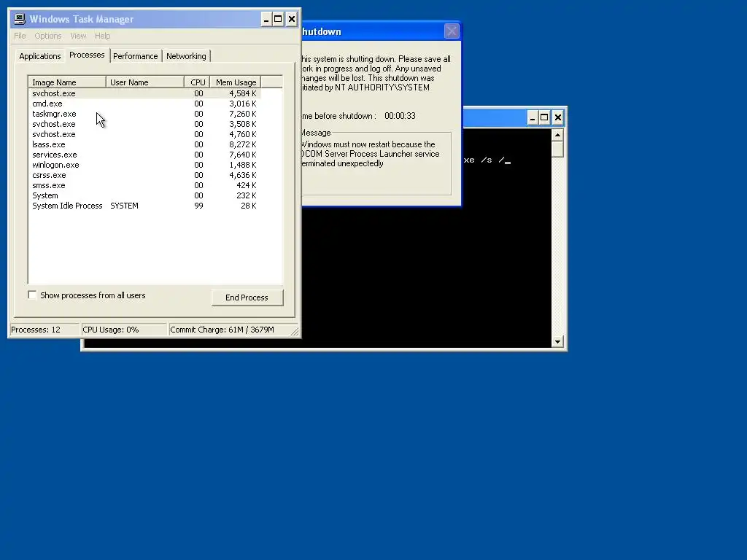Click command prompt scrollbar down arrow
Screen dimensions: 747x560
[557, 341]
